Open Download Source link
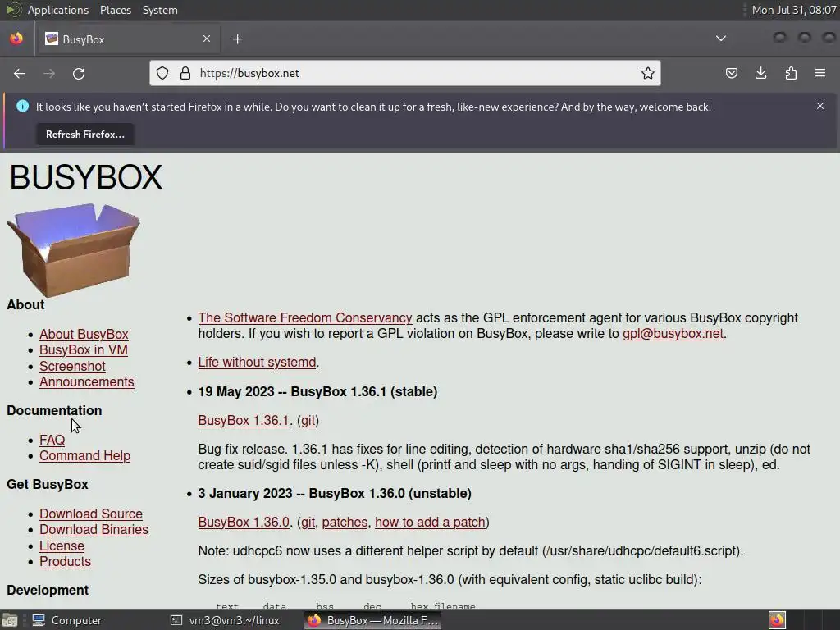The width and height of the screenshot is (840, 630). pos(90,514)
